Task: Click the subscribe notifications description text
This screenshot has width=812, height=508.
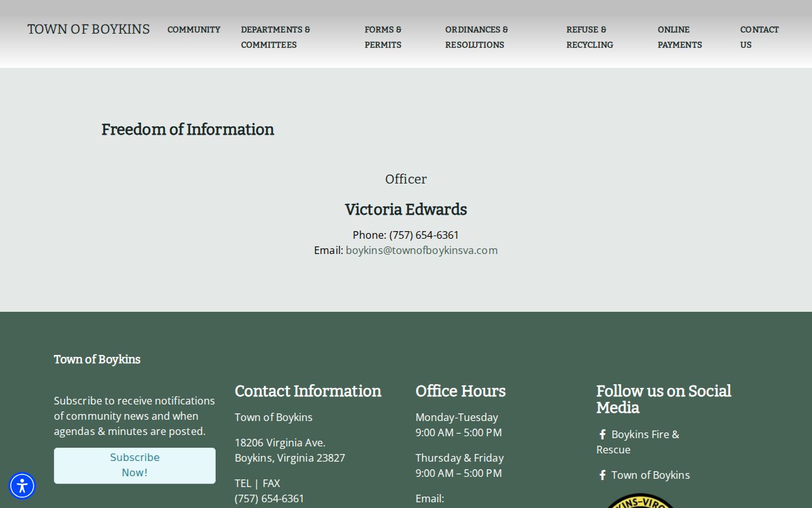Action: [134, 416]
